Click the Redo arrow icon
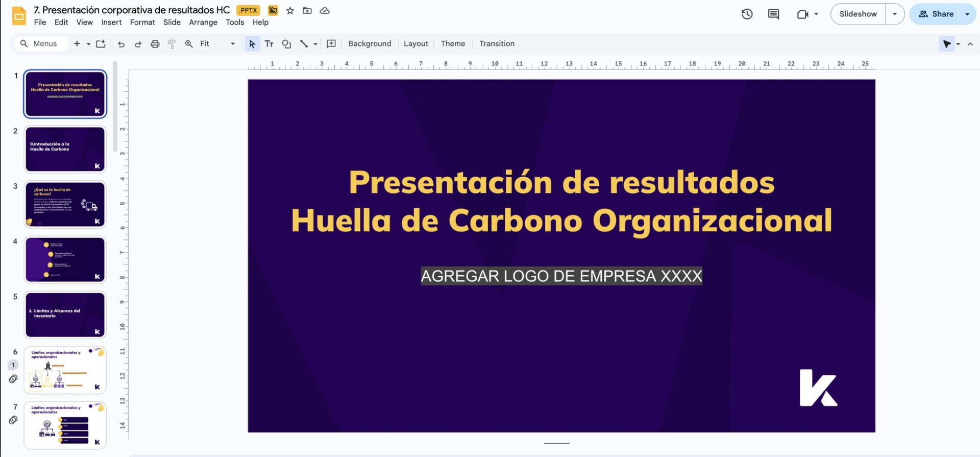 (138, 44)
